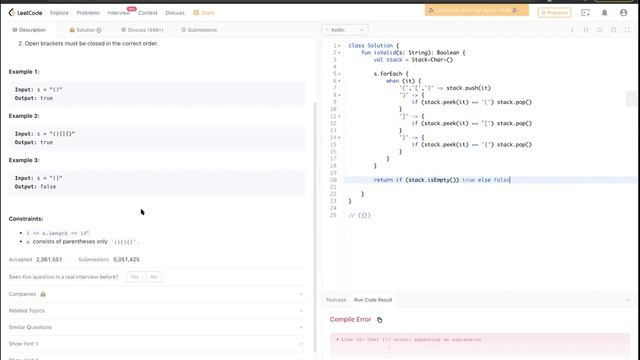Screen dimensions: 640x360
Task: Click the Example 2 input code block
Action: (157, 138)
